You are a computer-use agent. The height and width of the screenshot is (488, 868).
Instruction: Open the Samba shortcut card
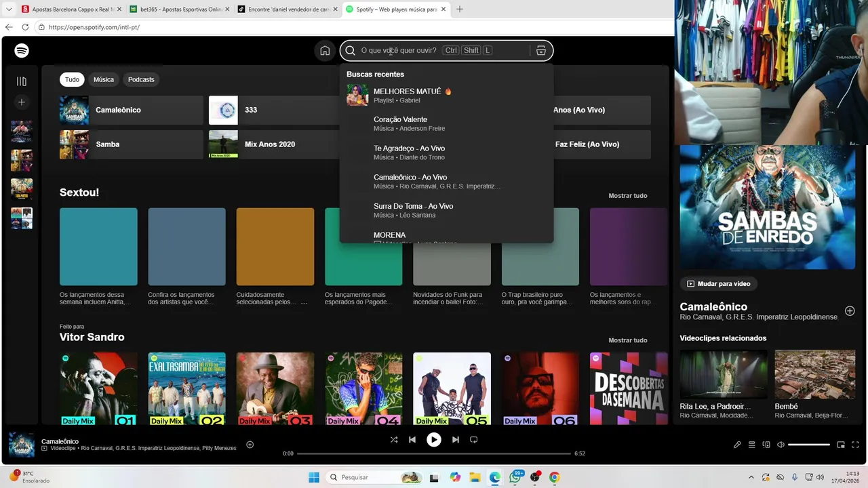pos(132,144)
